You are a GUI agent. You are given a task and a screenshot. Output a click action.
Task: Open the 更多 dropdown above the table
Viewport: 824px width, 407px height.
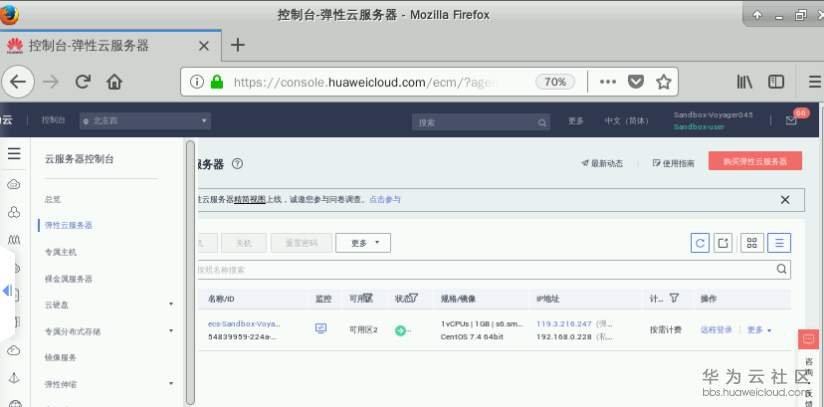coord(363,243)
